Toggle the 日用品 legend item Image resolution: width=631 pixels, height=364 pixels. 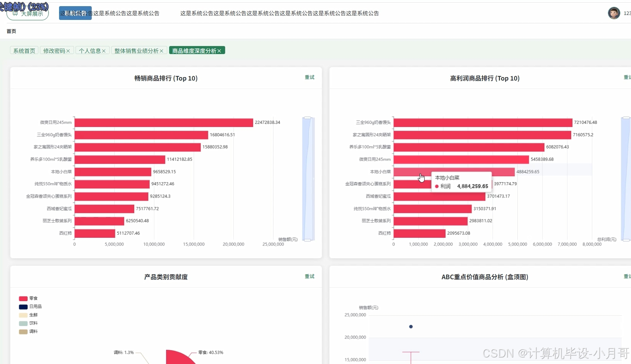tap(30, 307)
